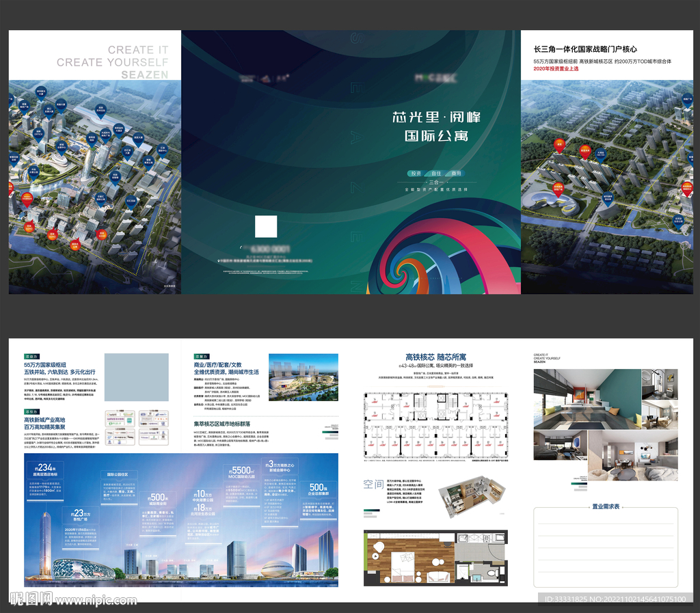Click the '约234米' hotel landmark stat

tap(46, 469)
